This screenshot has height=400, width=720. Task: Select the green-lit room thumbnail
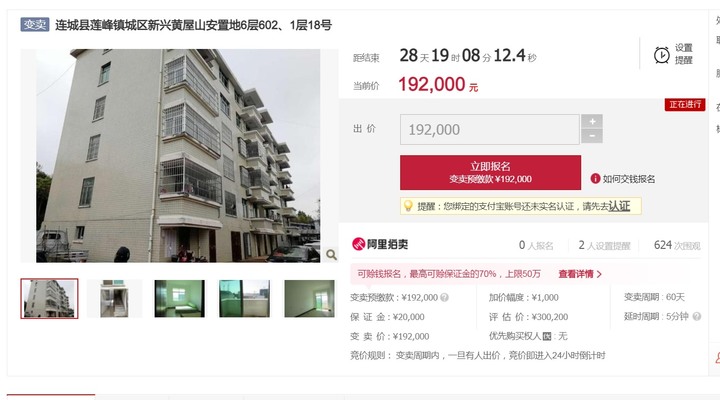click(180, 299)
